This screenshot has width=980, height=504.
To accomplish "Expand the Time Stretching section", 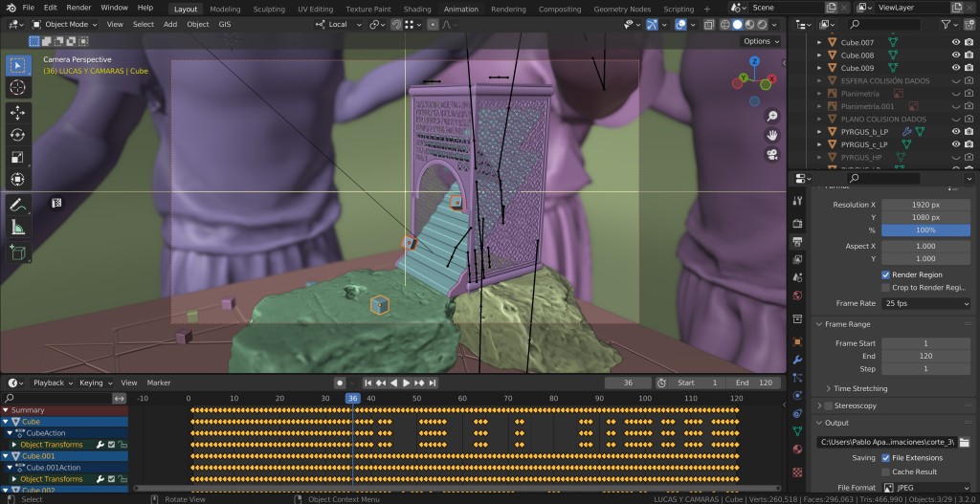I will 860,388.
